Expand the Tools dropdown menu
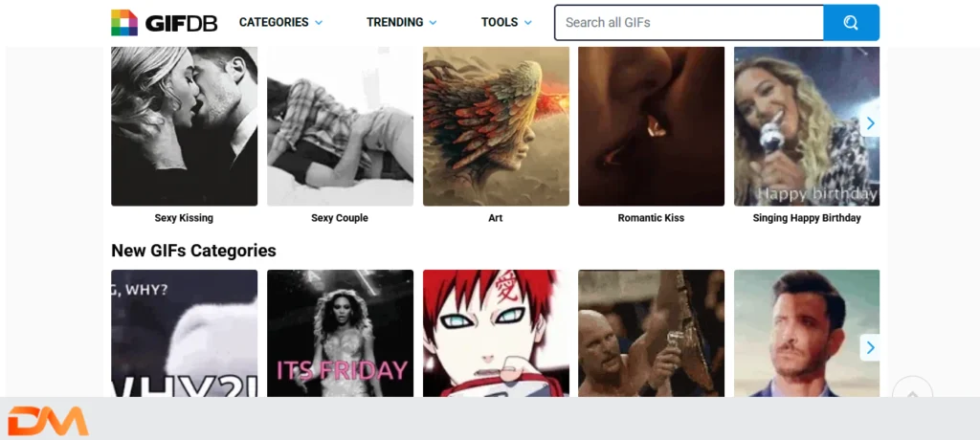Screen dimensions: 980x440 (506, 22)
